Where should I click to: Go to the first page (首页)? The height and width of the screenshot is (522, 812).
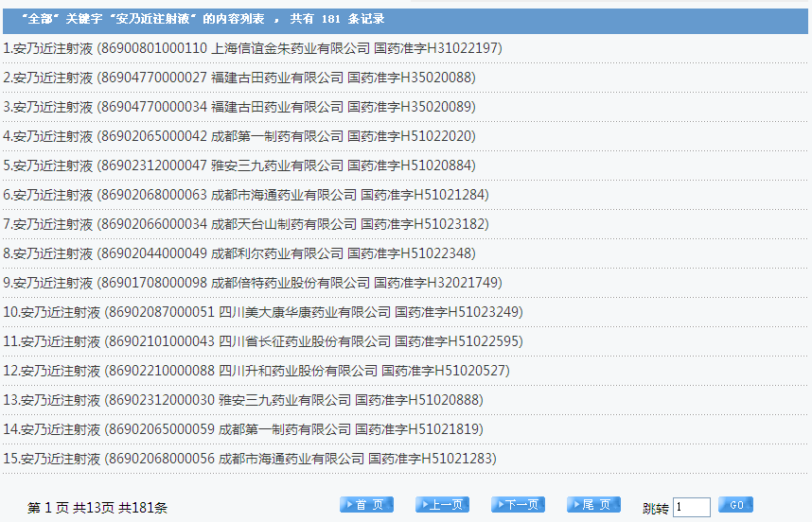[x=366, y=505]
